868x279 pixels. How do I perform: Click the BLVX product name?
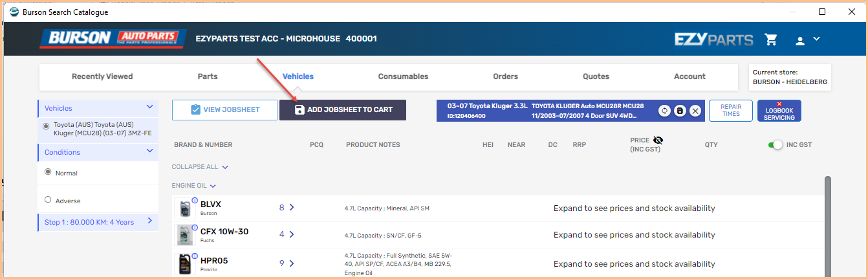pos(211,204)
